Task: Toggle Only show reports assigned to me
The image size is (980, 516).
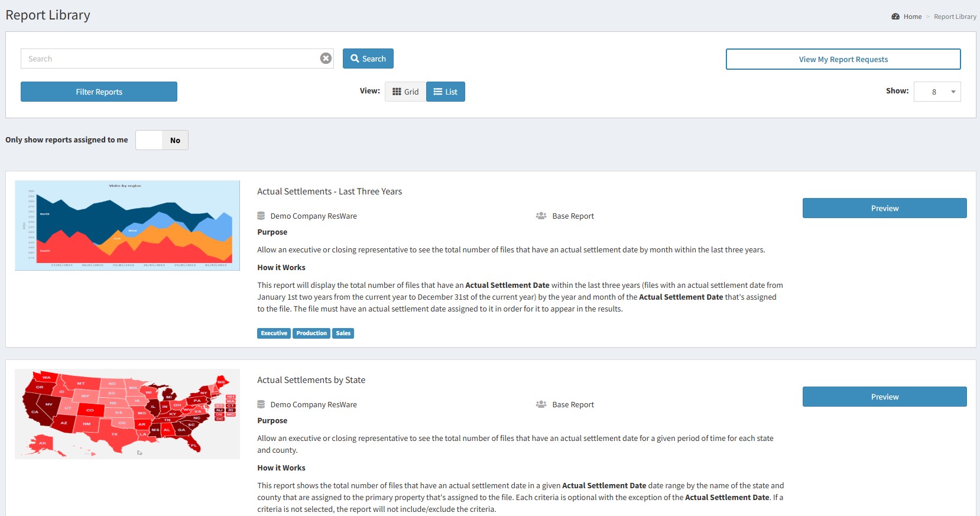Action: 162,140
